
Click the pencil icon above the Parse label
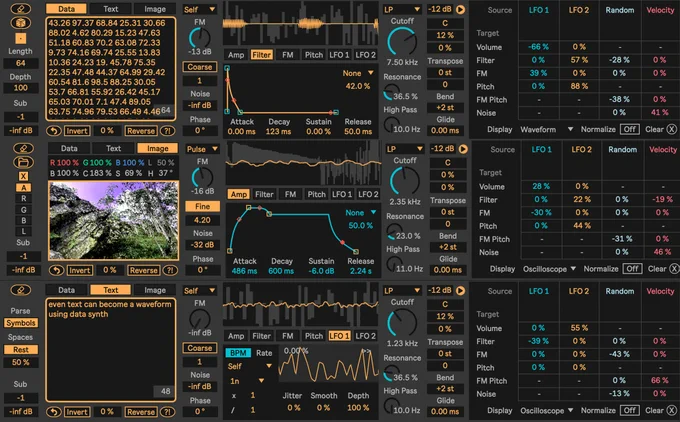coord(20,290)
